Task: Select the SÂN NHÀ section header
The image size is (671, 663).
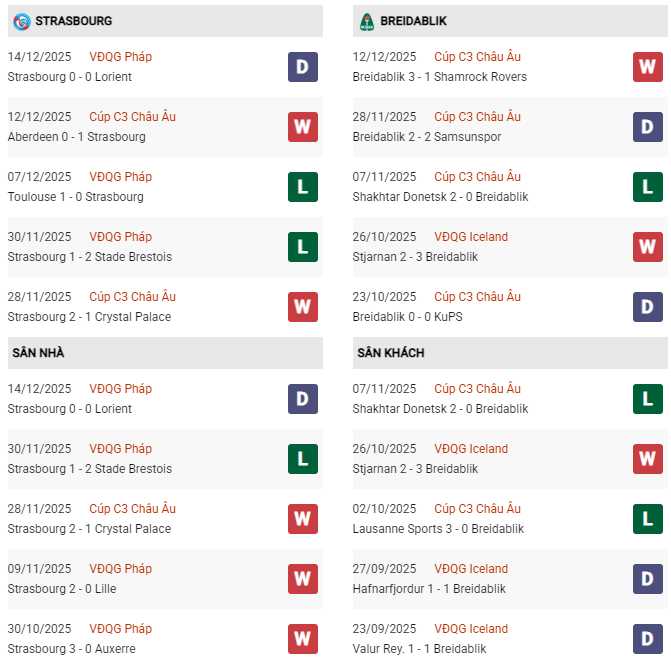Action: point(38,353)
